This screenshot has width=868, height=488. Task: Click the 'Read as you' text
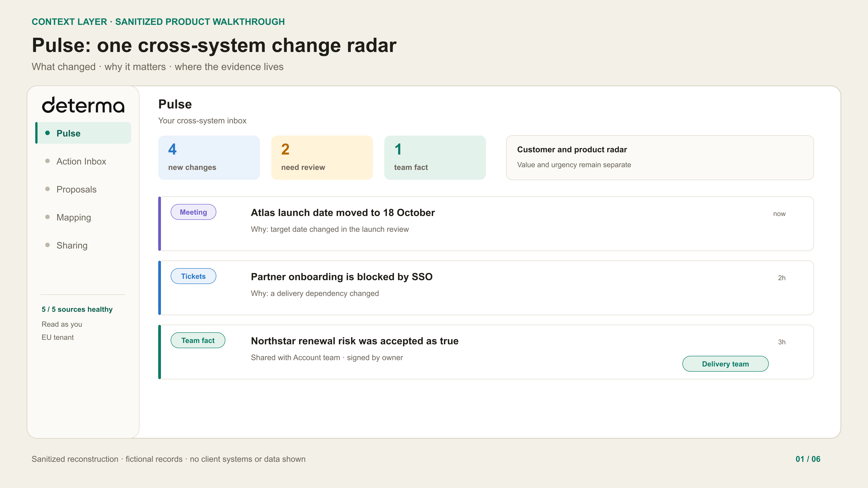[62, 324]
